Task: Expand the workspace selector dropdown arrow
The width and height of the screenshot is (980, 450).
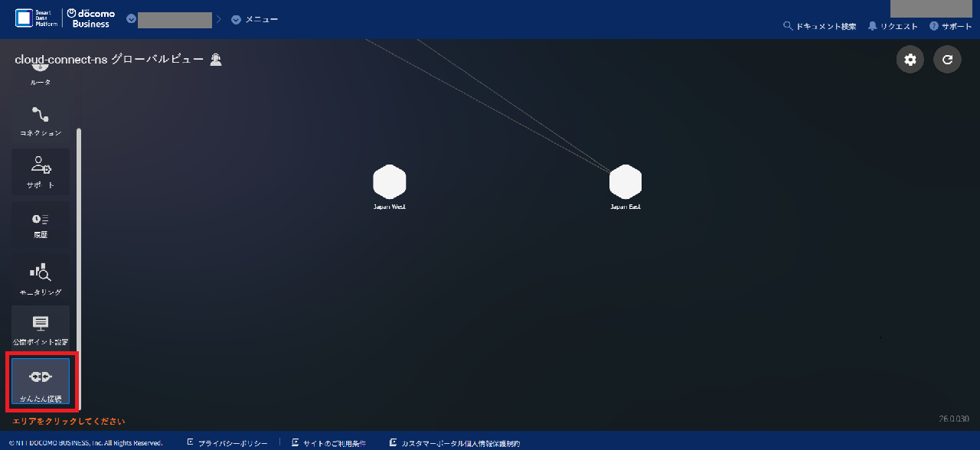Action: 131,19
